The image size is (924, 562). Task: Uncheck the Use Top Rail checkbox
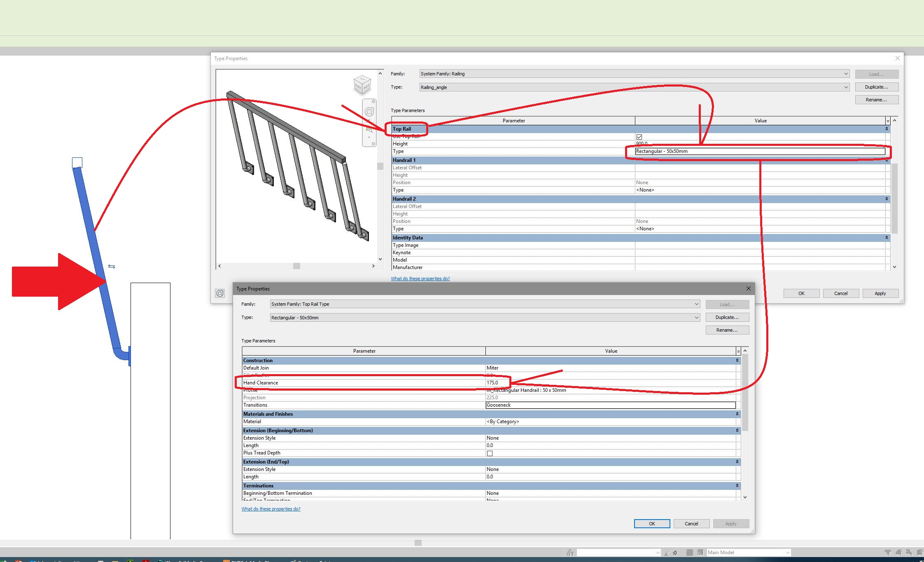pos(639,136)
